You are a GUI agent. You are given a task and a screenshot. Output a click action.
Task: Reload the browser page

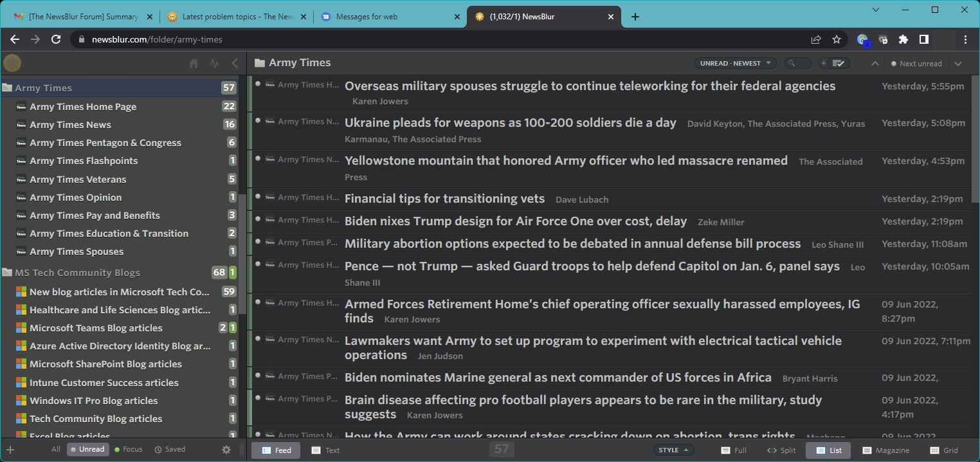[x=56, y=39]
